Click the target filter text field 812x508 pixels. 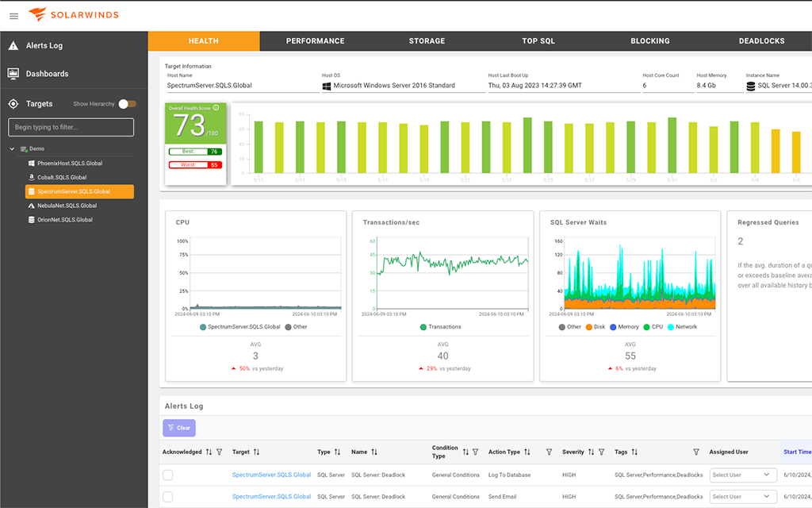pos(70,127)
